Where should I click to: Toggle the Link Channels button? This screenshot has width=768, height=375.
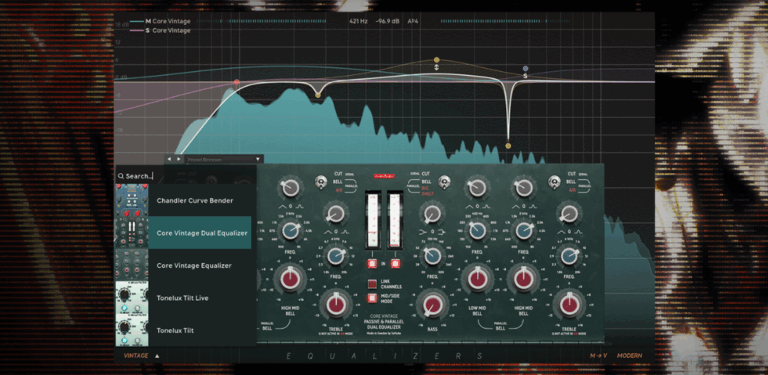pos(372,284)
